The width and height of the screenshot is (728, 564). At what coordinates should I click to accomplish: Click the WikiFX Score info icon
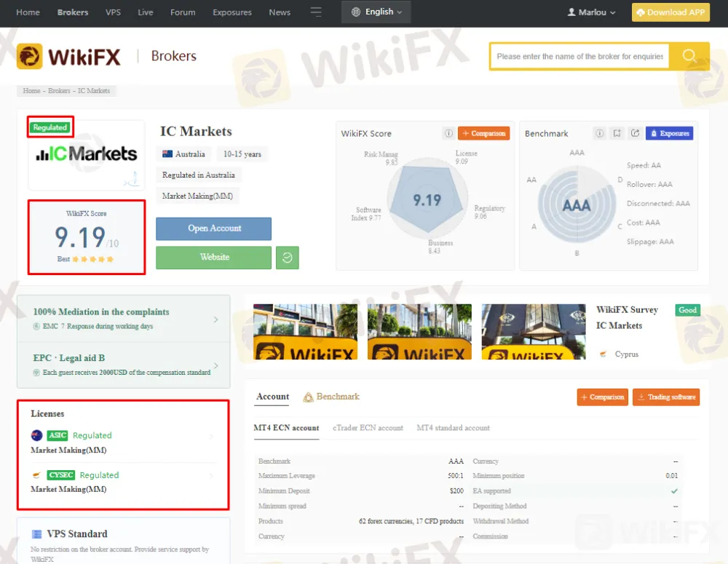[448, 133]
